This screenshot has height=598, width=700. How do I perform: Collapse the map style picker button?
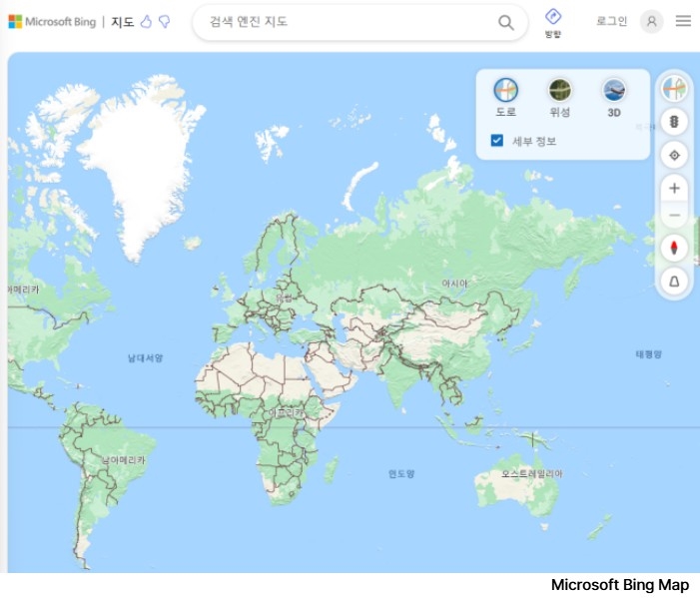point(675,89)
